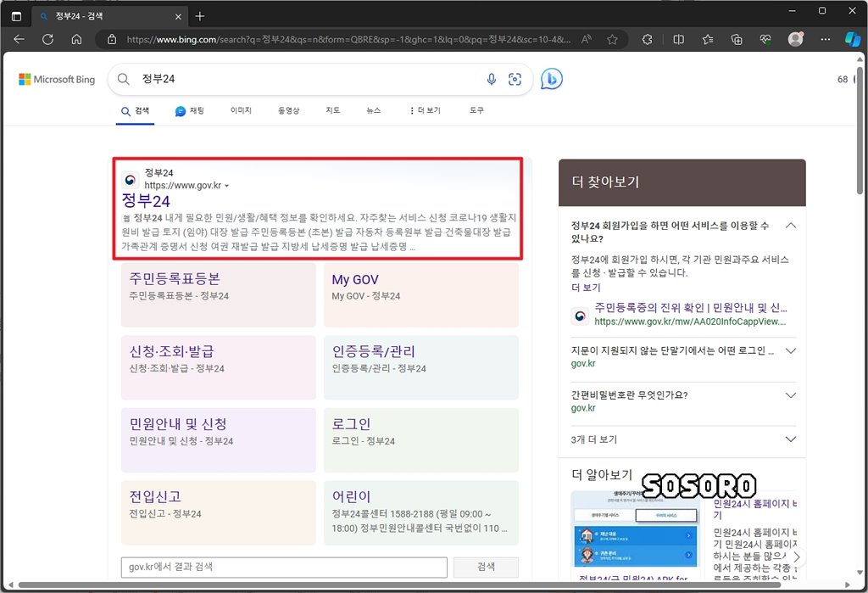Open Bing chat round icon beside search box
This screenshot has height=593, width=868.
click(551, 79)
